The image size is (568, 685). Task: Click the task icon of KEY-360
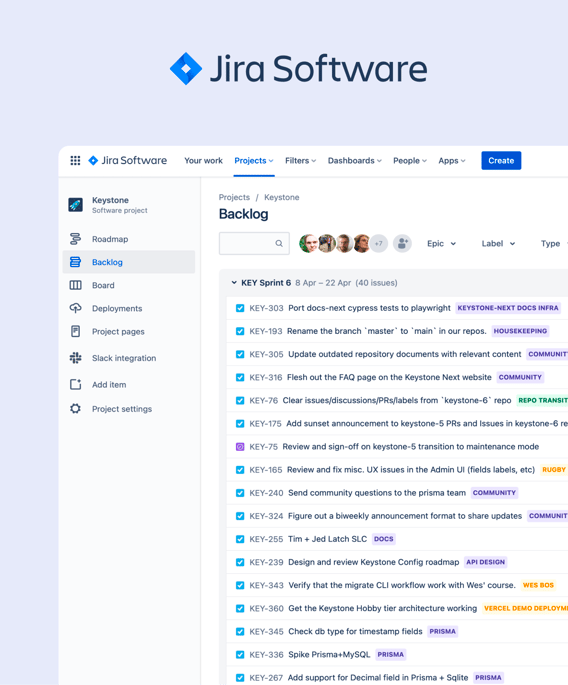(240, 609)
